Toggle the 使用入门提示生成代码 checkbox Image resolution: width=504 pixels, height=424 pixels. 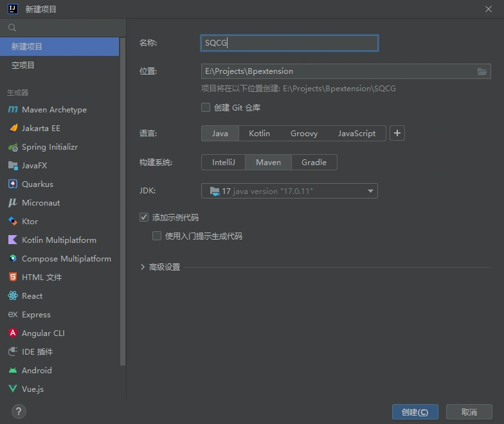[157, 236]
